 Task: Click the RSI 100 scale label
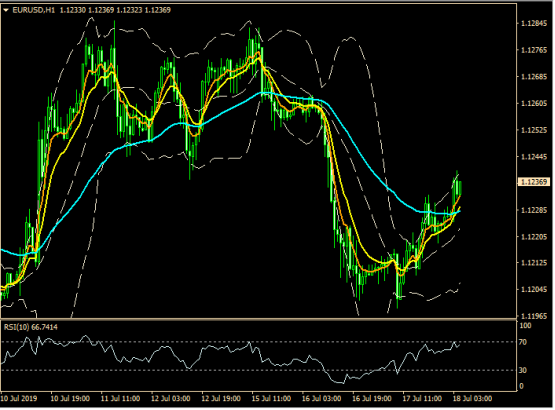pyautogui.click(x=525, y=326)
